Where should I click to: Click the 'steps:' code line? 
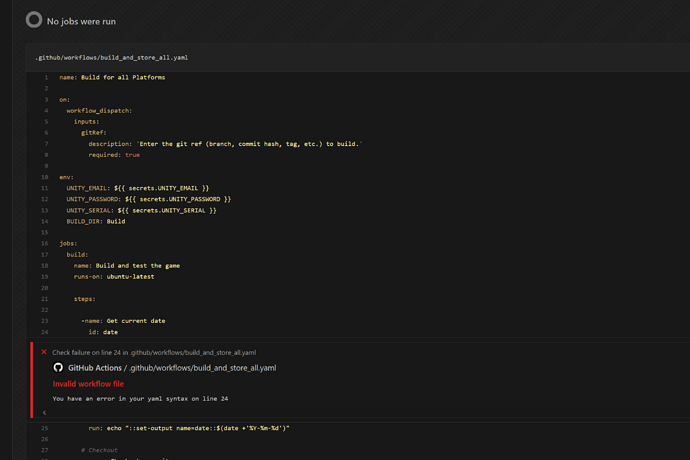coord(84,299)
